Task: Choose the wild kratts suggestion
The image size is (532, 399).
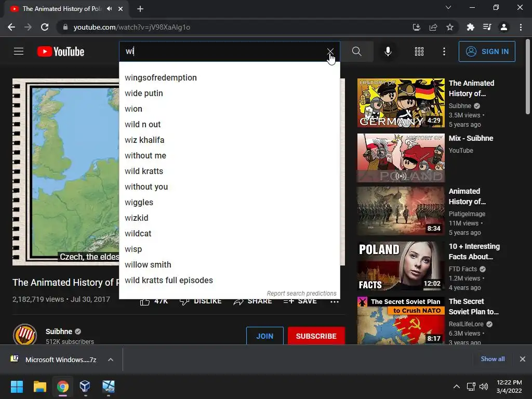Action: [229, 171]
